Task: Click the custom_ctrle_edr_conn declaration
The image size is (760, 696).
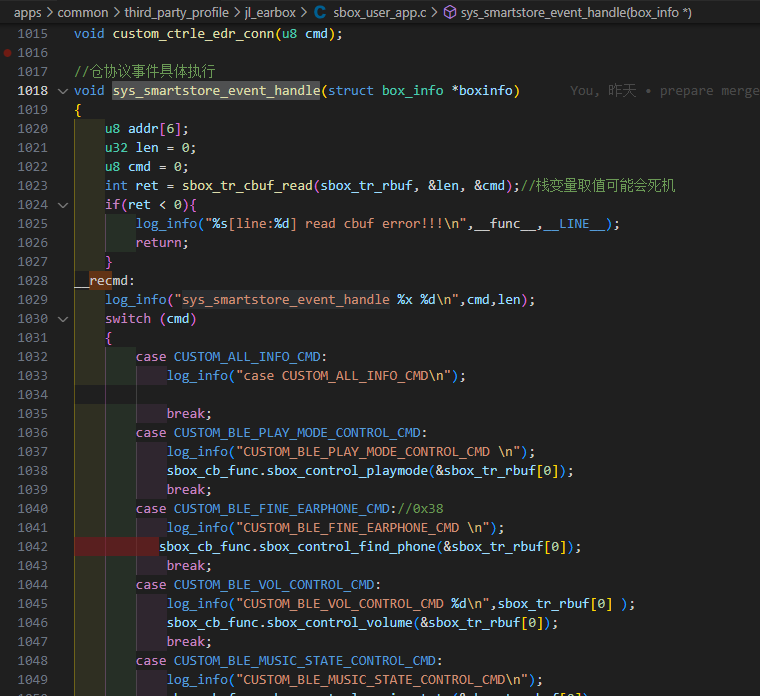Action: pos(194,34)
